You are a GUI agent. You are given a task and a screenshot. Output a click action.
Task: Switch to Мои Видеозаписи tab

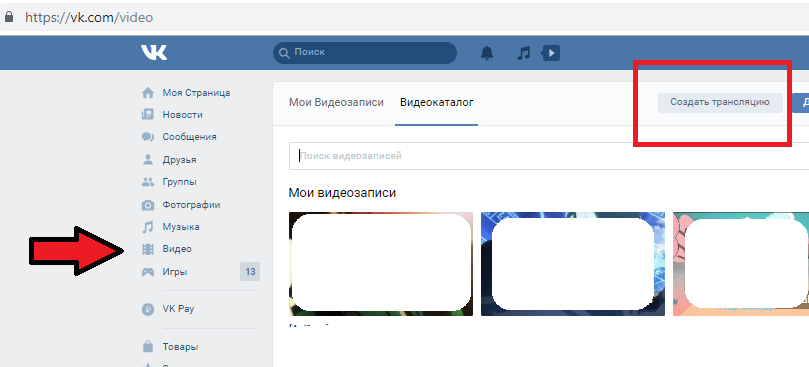(336, 102)
